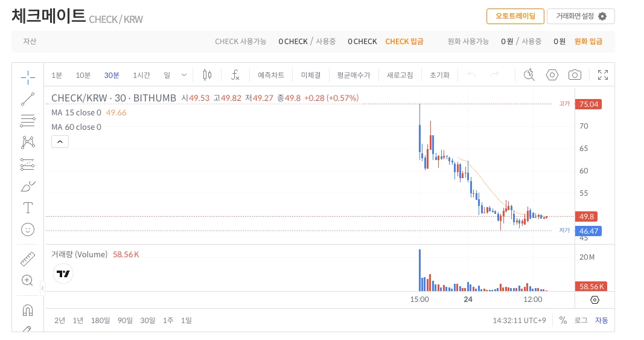
Task: Open 거래화면 설정 settings
Action: coord(581,16)
